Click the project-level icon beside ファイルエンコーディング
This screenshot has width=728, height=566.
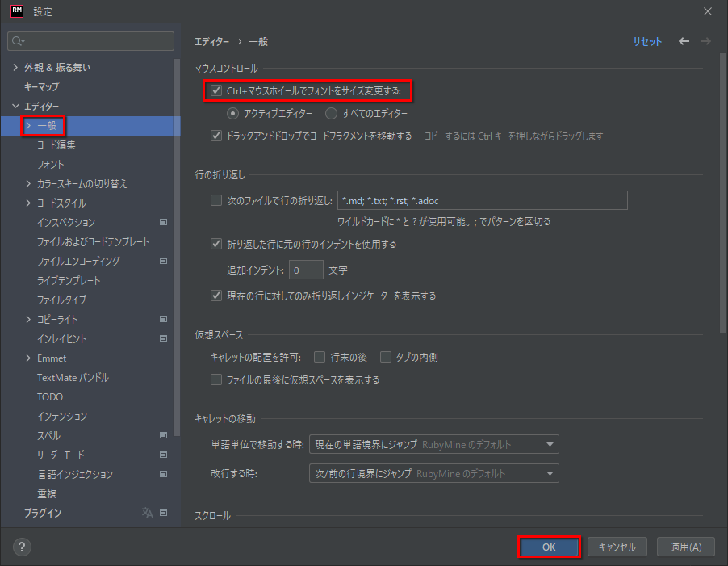click(x=163, y=261)
